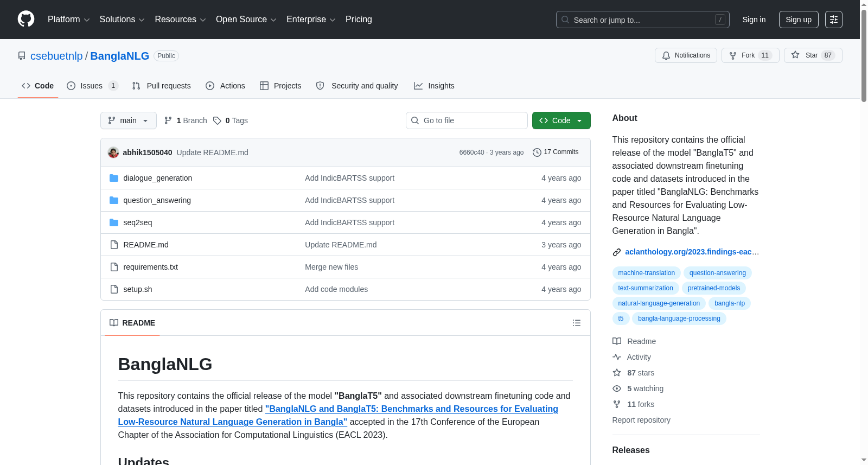Select the README tab header
Screen dimensions: 868x465
point(132,323)
